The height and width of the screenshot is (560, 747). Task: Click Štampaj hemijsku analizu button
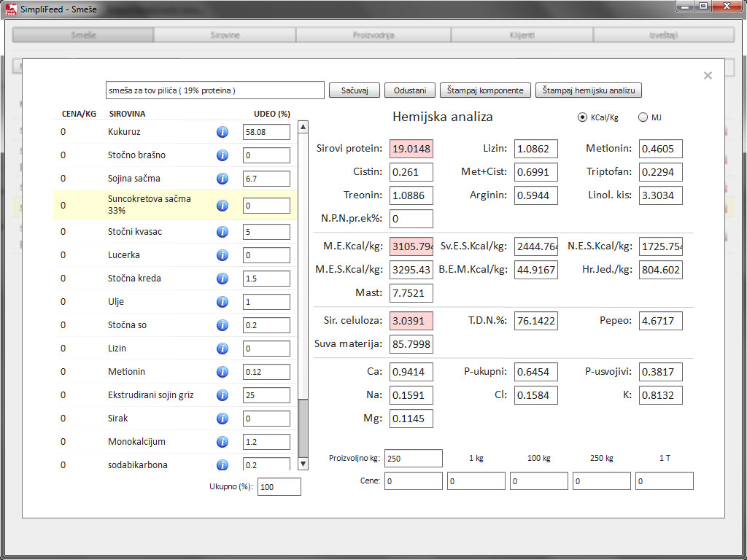[x=589, y=90]
